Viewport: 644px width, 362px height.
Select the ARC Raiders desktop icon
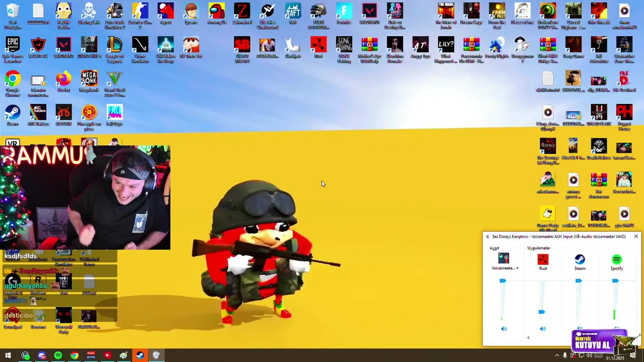pos(38,115)
